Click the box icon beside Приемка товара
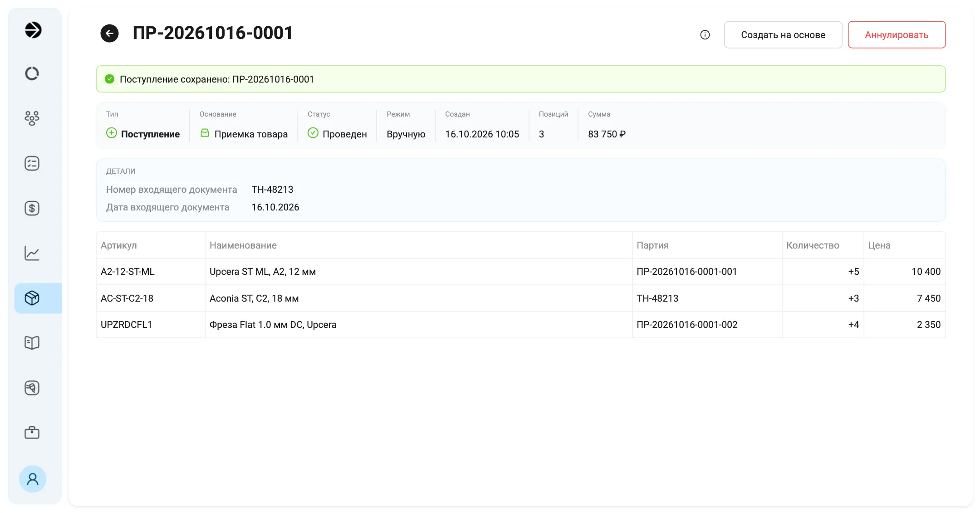 coord(205,133)
